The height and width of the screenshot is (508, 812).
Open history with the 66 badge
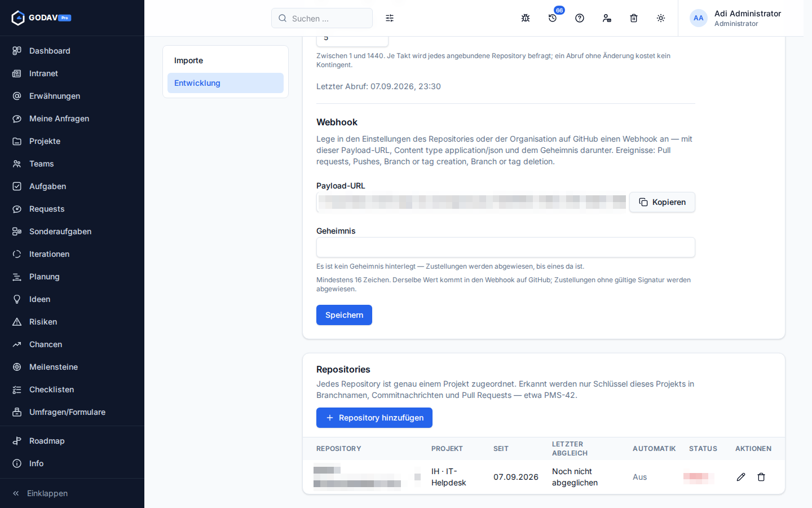pos(553,18)
